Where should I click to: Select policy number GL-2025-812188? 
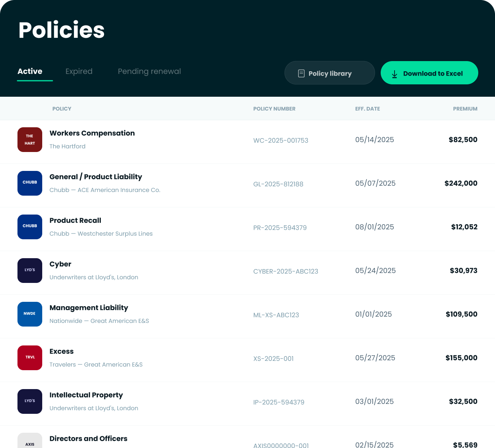[x=278, y=184]
